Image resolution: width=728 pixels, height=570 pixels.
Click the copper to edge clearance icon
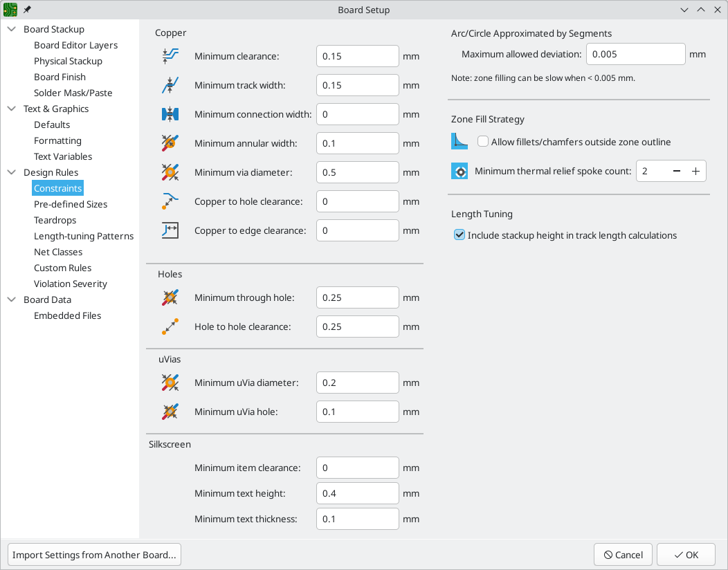click(170, 230)
